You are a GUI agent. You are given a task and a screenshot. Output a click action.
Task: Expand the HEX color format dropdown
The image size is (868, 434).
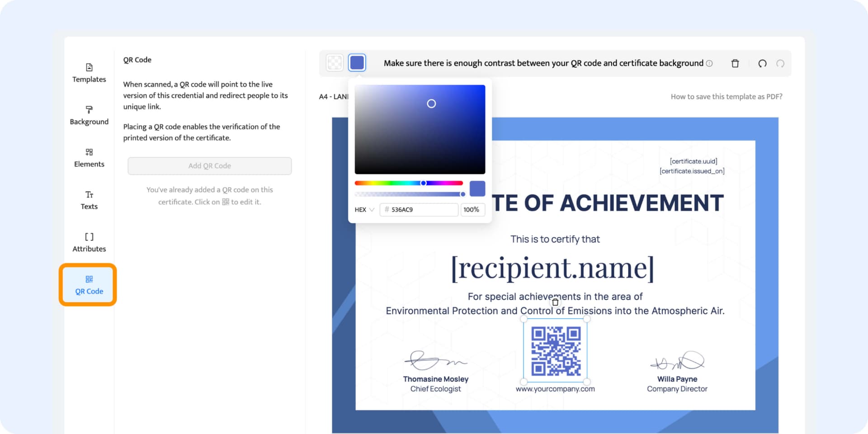coord(364,210)
